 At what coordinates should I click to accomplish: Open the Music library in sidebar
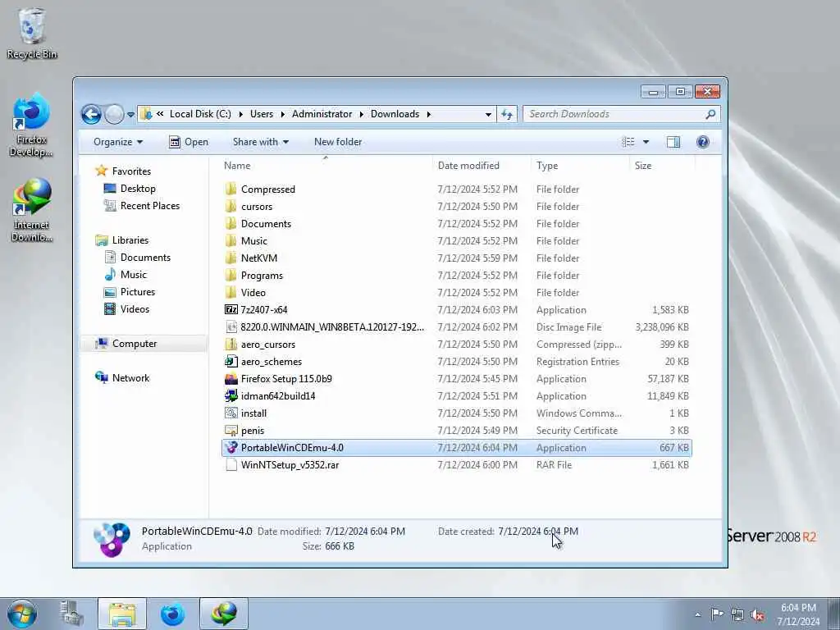[x=126, y=275]
